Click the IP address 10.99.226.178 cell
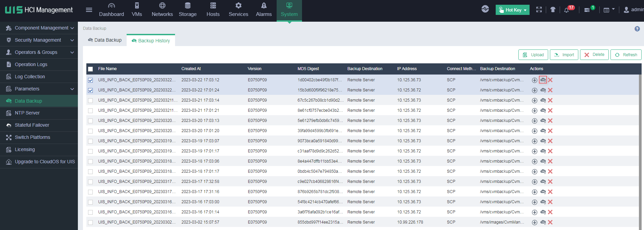Viewport: 644px width, 230px height. [410, 222]
